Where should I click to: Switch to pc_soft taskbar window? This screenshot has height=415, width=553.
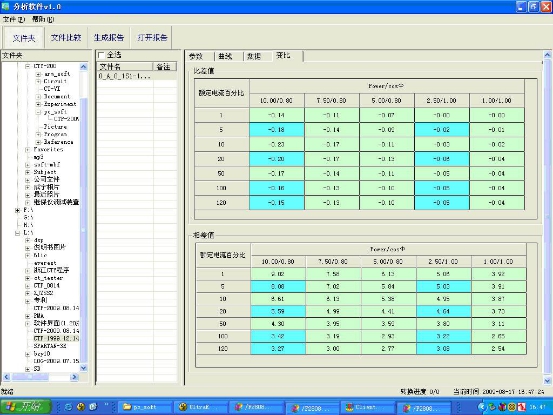click(145, 407)
